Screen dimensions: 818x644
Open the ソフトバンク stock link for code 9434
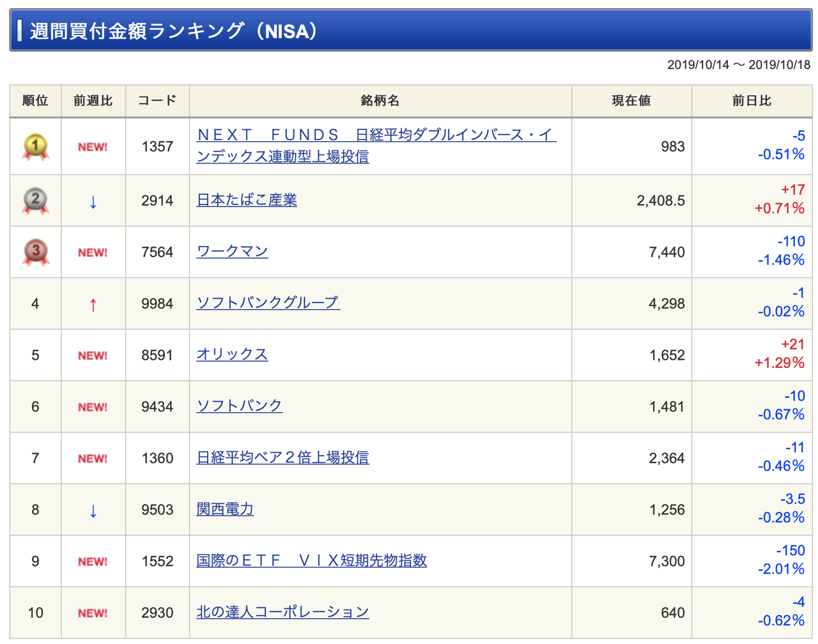point(239,406)
